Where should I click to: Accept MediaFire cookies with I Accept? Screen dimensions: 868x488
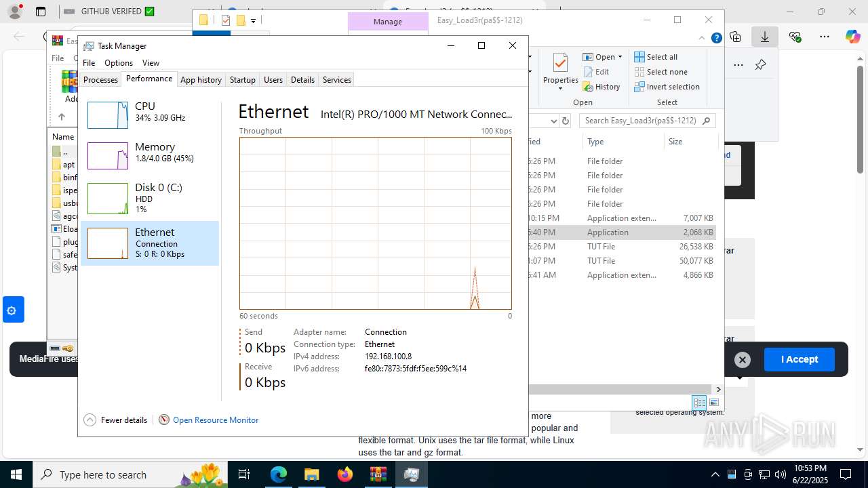(x=800, y=359)
